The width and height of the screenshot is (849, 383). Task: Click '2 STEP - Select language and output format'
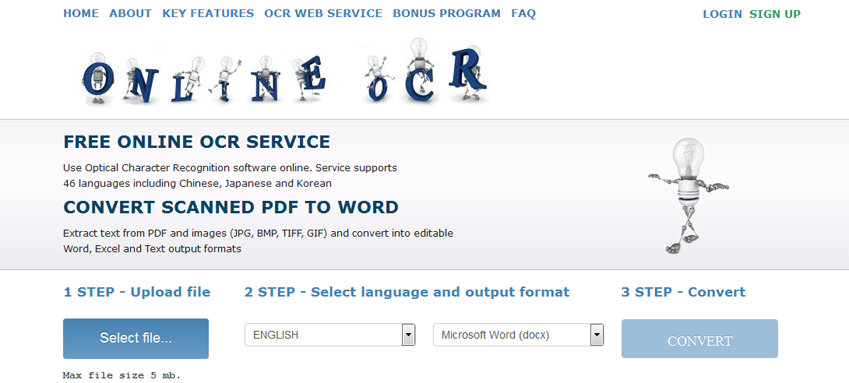coord(407,292)
